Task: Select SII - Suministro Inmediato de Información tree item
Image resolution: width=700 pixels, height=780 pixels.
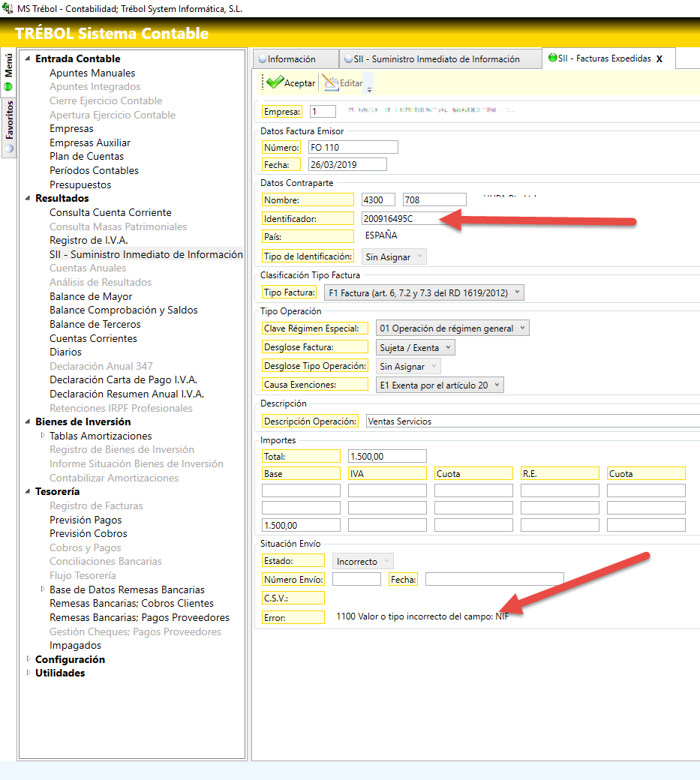Action: pos(146,254)
